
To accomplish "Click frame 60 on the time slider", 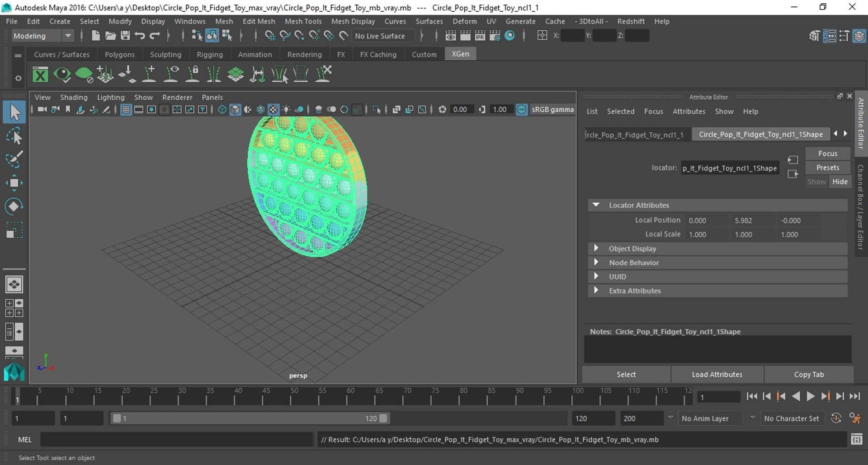I will [x=347, y=396].
